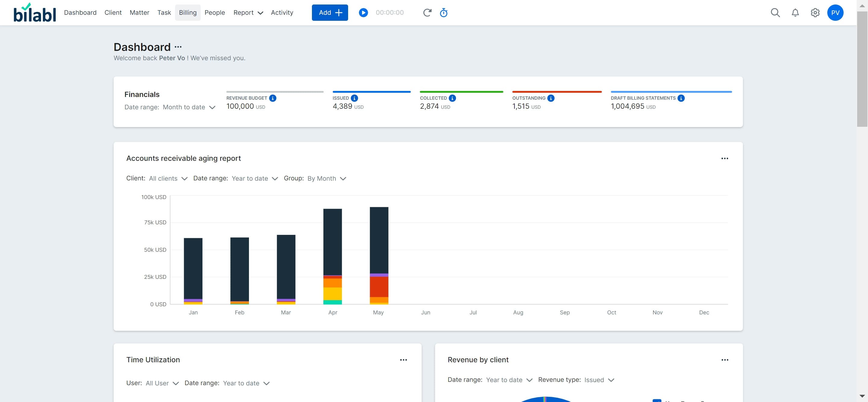Go to Dashboard nav item
Viewport: 868px width, 402px height.
80,12
